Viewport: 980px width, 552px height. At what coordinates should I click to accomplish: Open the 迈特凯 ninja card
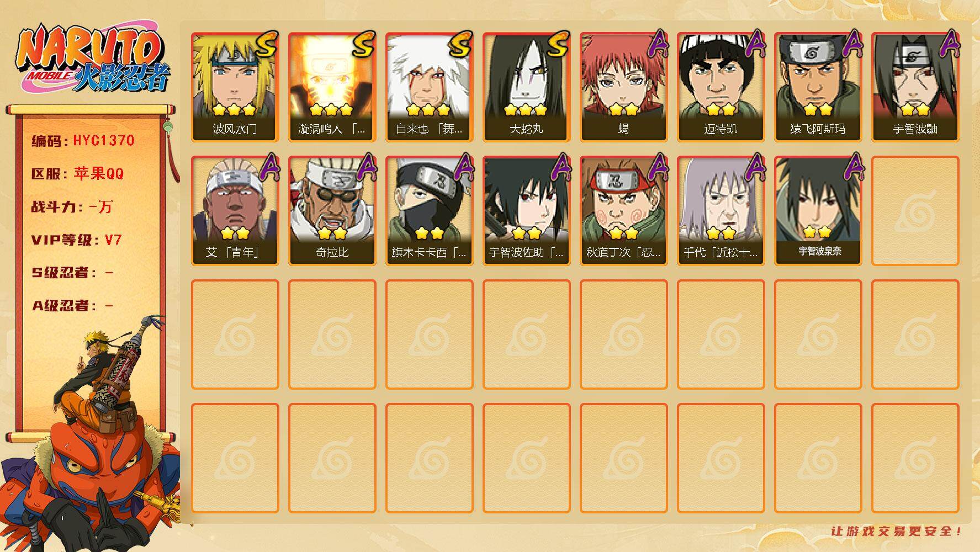point(721,87)
